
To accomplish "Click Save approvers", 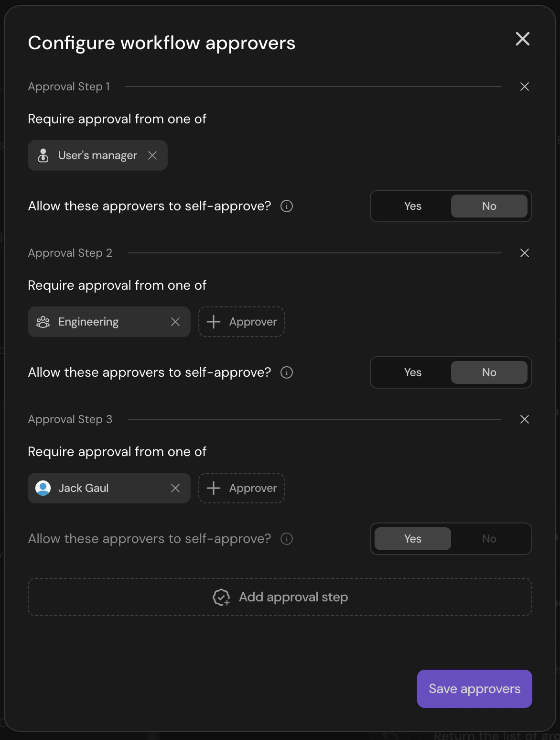I will (x=474, y=689).
